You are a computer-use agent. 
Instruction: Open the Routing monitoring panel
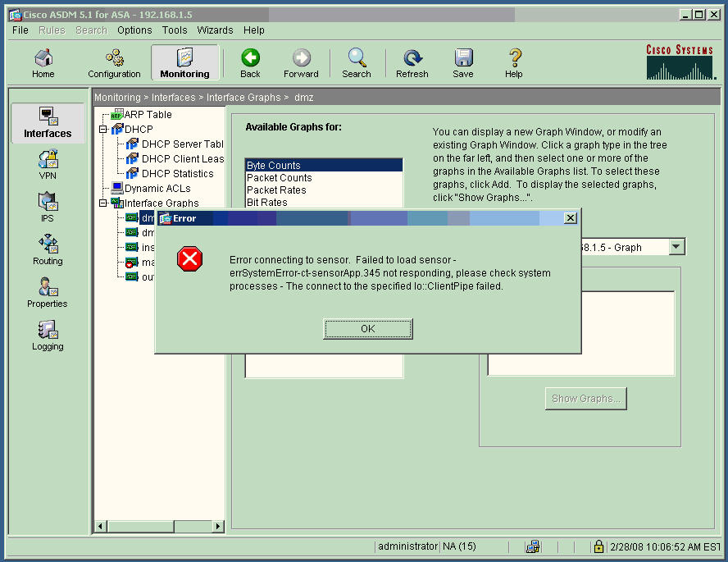click(x=47, y=249)
